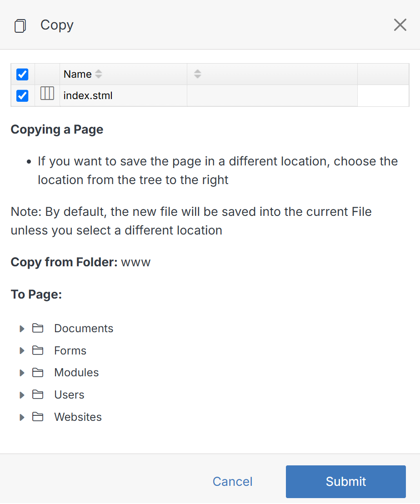This screenshot has width=420, height=504.
Task: Sort by the unnamed second column arrows
Action: [x=197, y=74]
